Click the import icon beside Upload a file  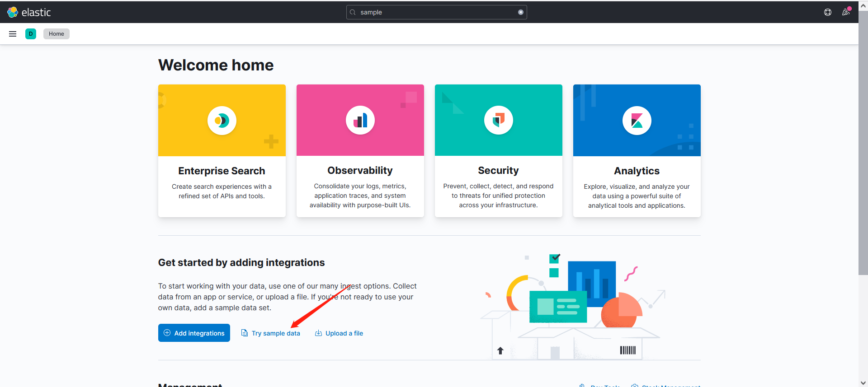(x=318, y=333)
